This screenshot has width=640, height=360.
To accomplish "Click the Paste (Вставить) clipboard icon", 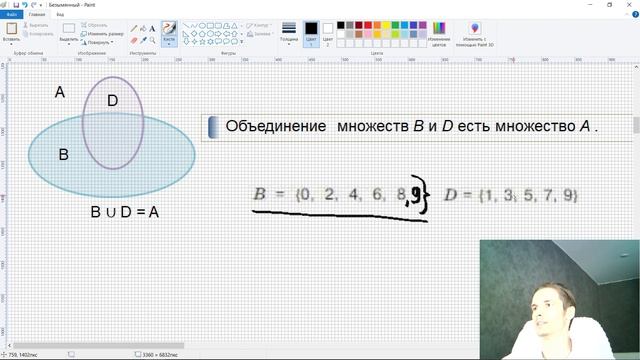I will (11, 28).
